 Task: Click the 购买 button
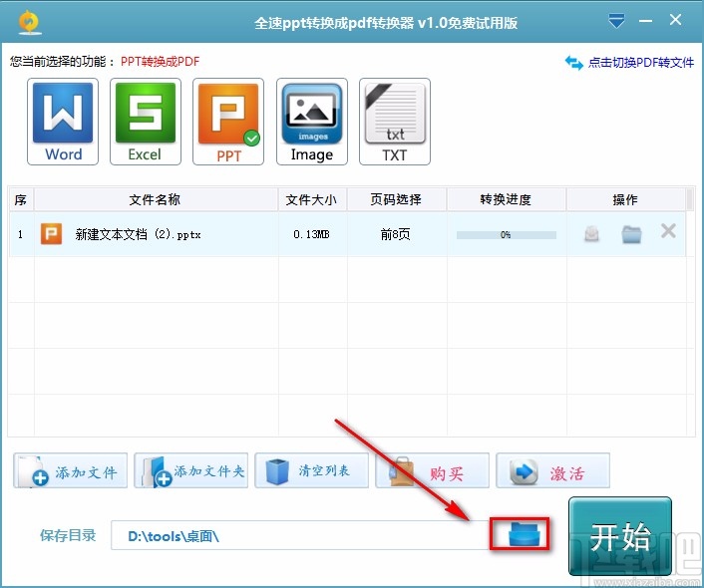(433, 470)
